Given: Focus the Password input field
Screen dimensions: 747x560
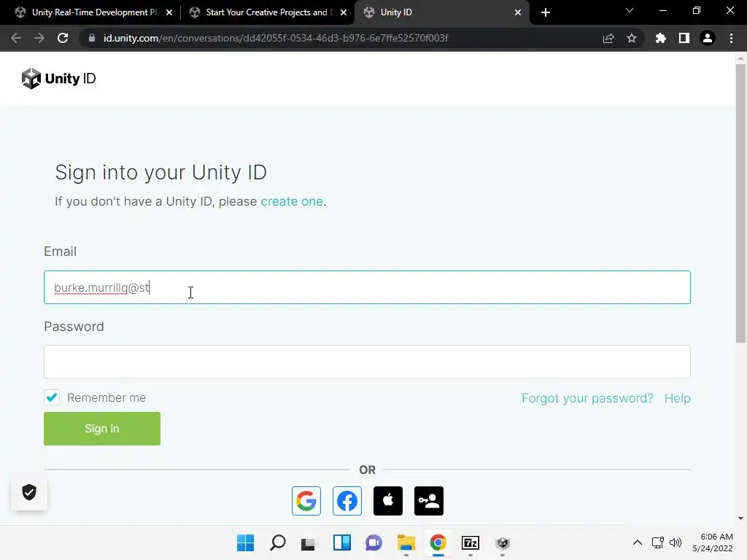Looking at the screenshot, I should point(367,362).
